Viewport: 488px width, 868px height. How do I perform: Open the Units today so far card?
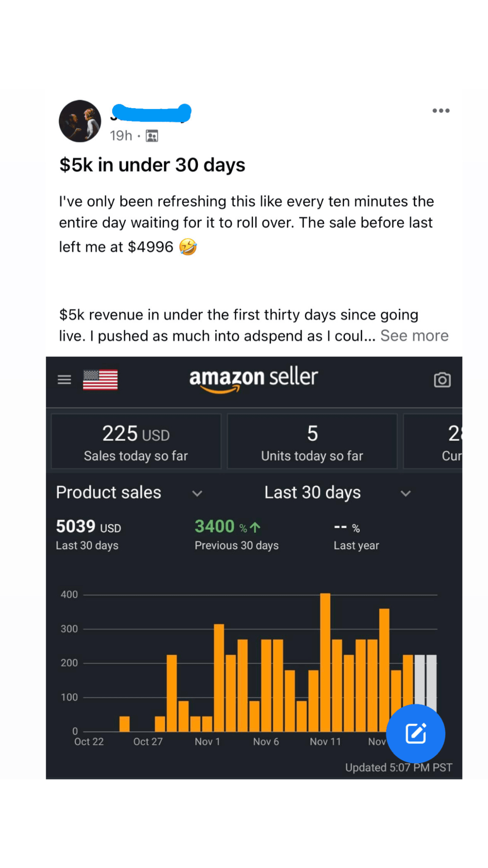coord(312,442)
